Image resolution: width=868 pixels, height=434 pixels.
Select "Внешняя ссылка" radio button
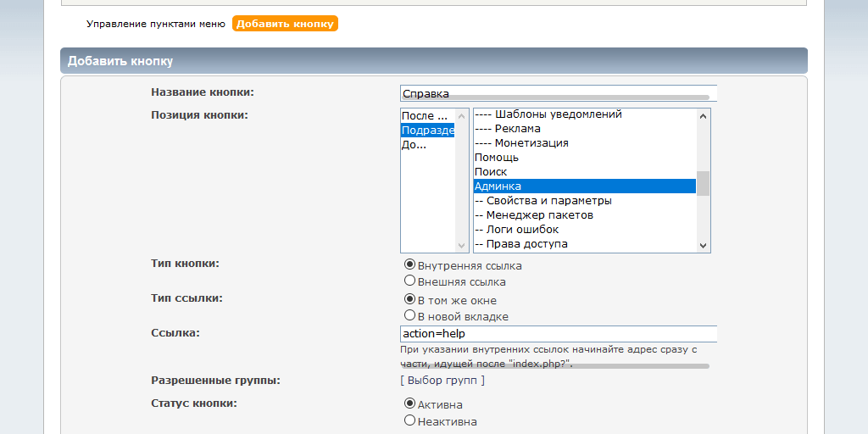410,281
